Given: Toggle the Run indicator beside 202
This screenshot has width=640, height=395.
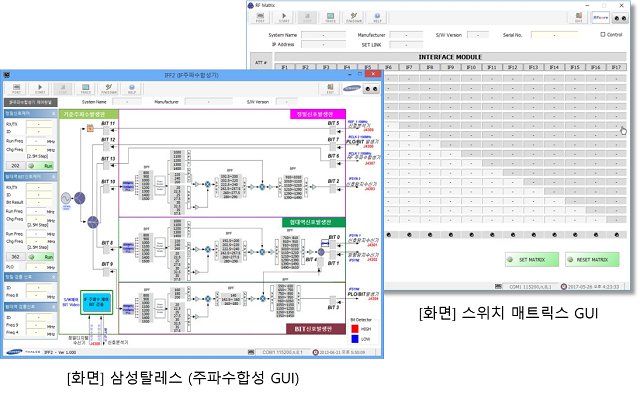Looking at the screenshot, I should click(41, 166).
